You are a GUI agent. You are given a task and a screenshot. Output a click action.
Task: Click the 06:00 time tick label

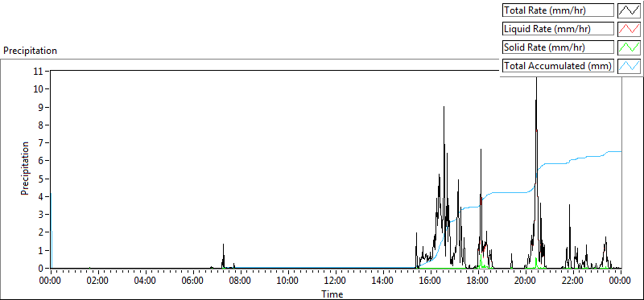193,281
